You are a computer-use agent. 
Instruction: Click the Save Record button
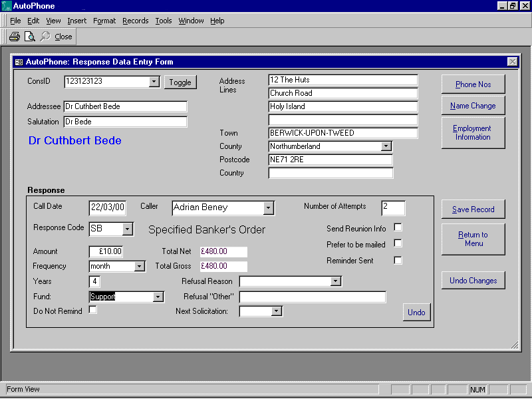[x=473, y=209]
